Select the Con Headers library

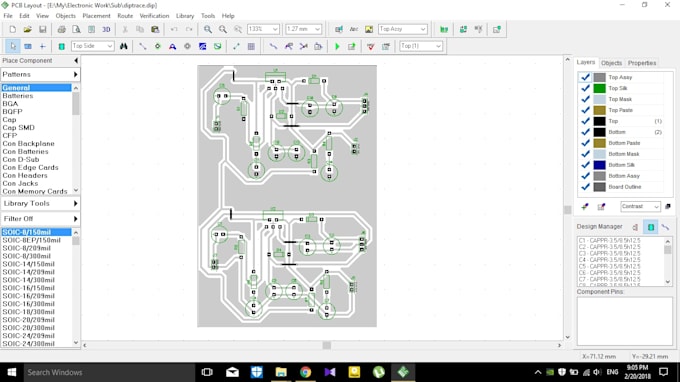click(25, 175)
